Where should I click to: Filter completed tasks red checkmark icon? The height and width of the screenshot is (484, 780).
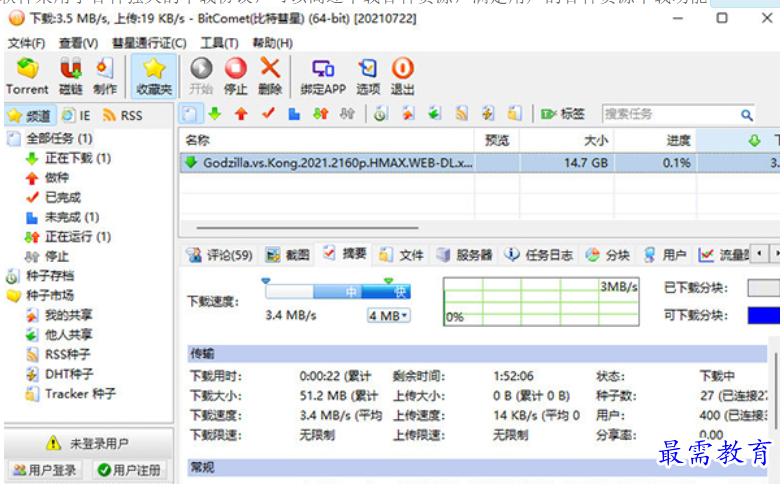coord(268,114)
